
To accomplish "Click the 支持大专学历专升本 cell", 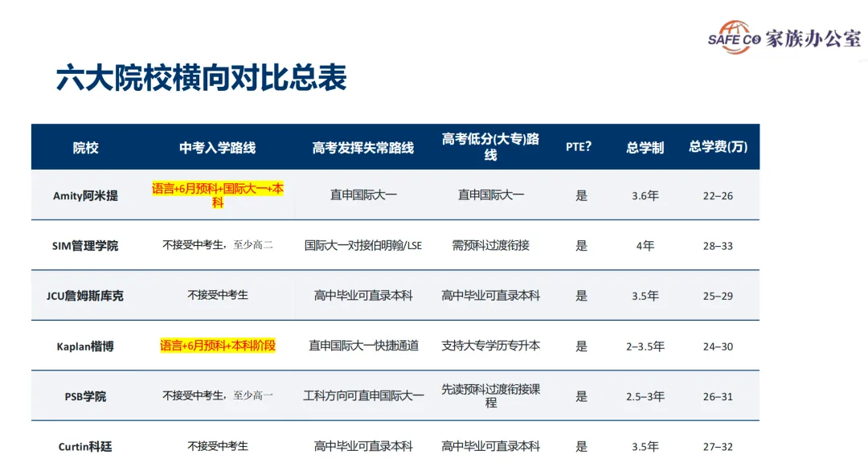I will [x=490, y=346].
